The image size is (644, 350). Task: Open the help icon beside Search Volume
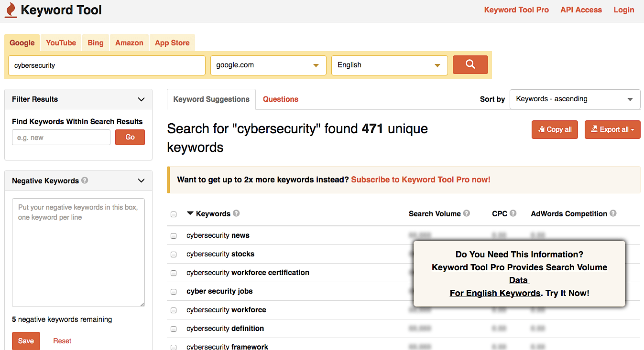pyautogui.click(x=467, y=213)
